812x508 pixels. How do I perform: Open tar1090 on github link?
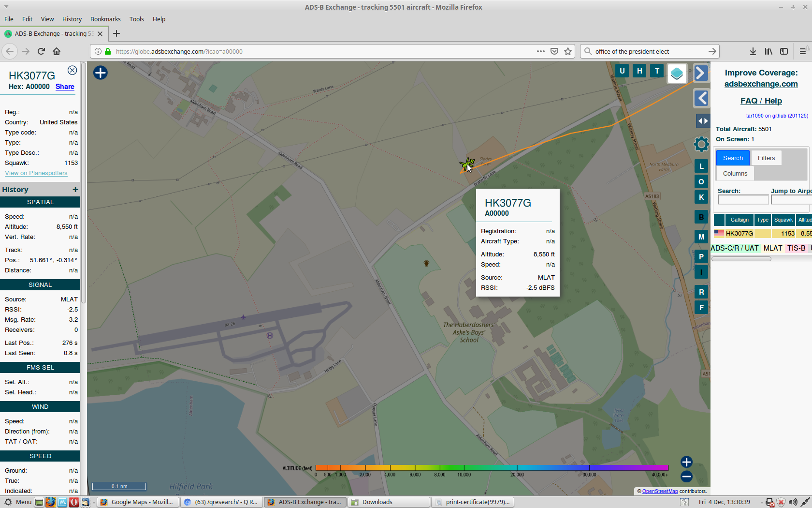pyautogui.click(x=777, y=116)
